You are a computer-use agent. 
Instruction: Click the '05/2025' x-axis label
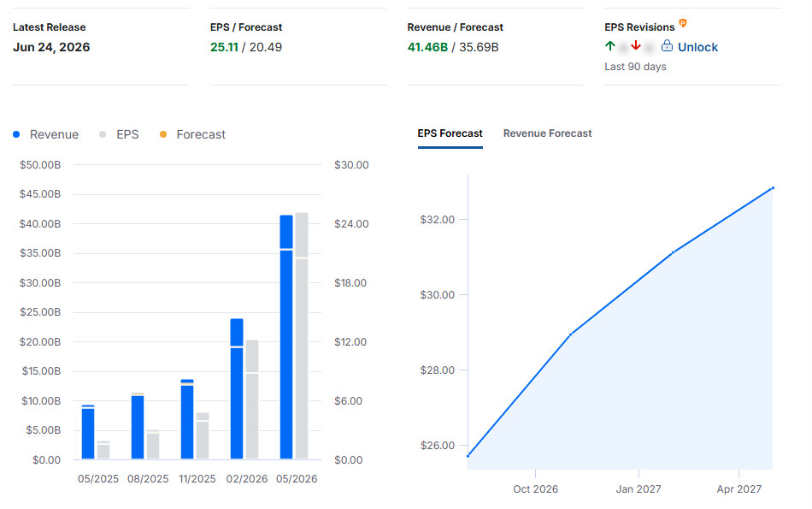[x=98, y=479]
